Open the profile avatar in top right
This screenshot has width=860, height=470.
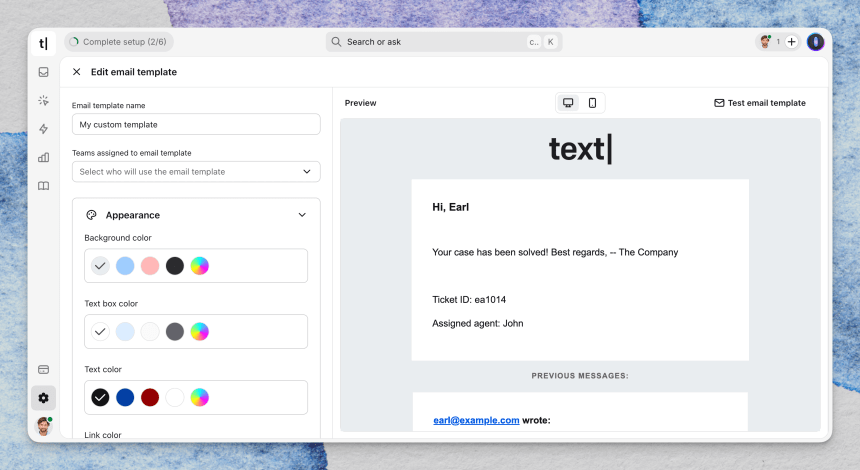pos(815,42)
